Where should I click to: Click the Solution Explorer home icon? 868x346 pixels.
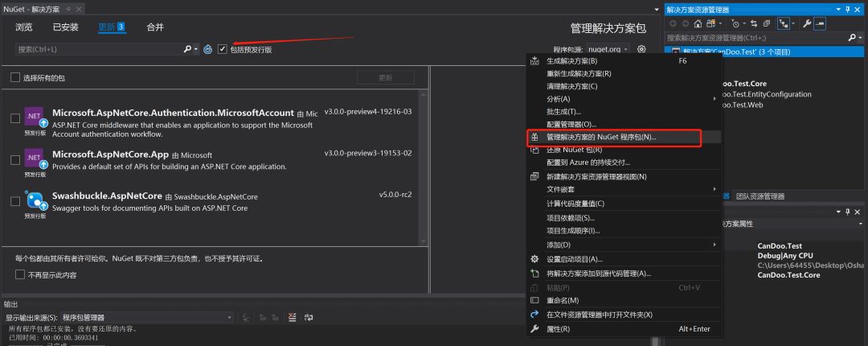click(x=698, y=23)
